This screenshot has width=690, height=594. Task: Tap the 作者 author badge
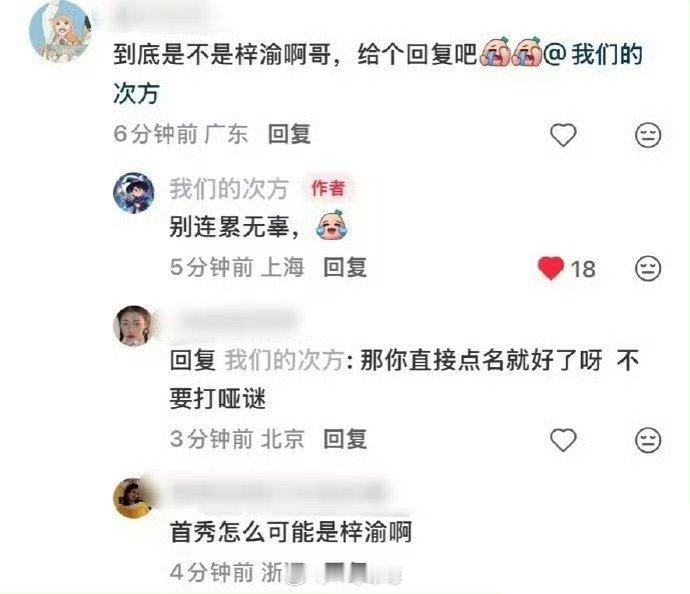[x=328, y=188]
